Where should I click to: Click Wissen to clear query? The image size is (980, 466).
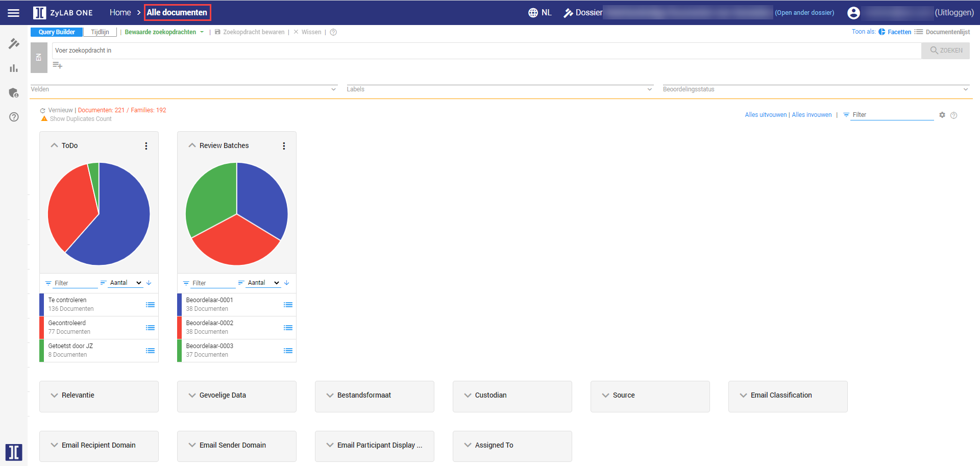point(307,32)
